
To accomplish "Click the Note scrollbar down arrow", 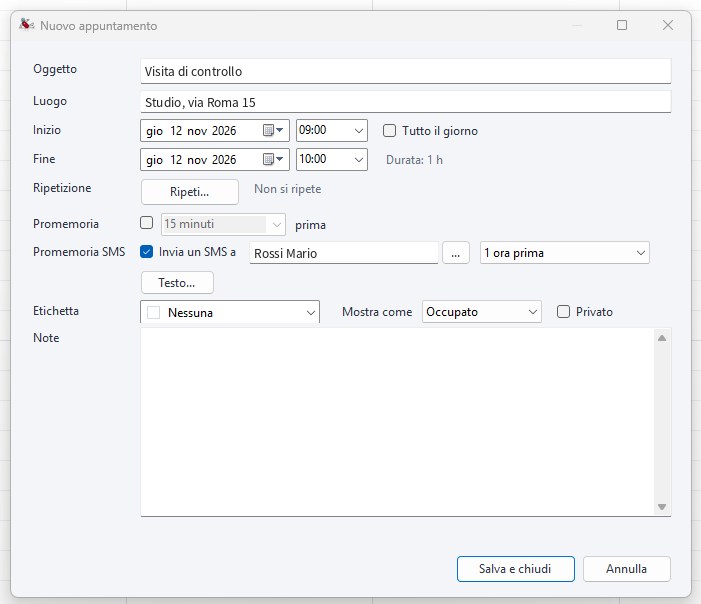I will pos(662,507).
